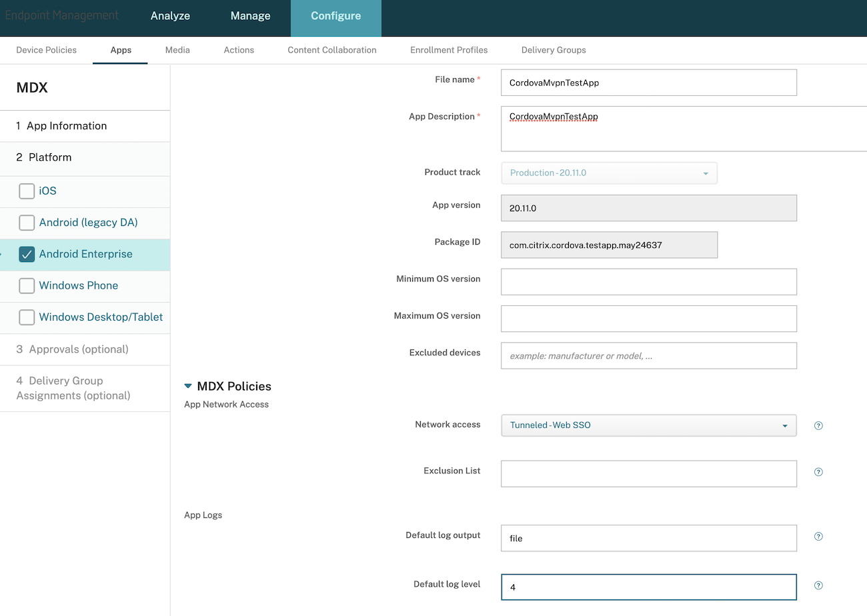
Task: Click help icon beside Exclusion List
Action: coord(818,472)
